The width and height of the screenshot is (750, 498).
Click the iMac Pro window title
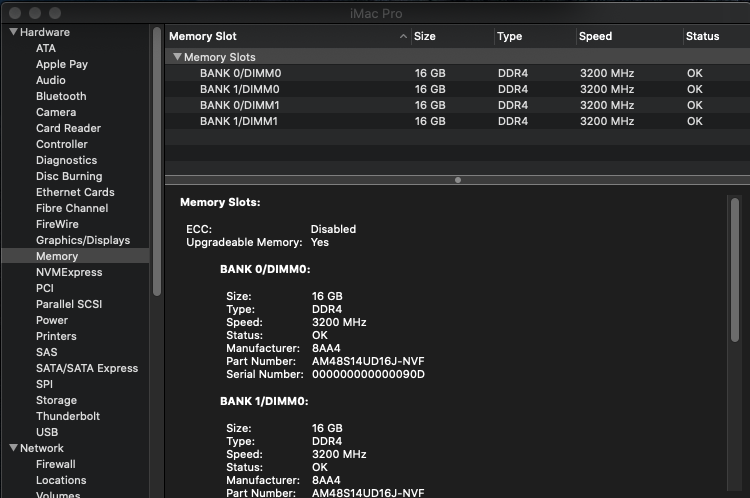click(376, 13)
